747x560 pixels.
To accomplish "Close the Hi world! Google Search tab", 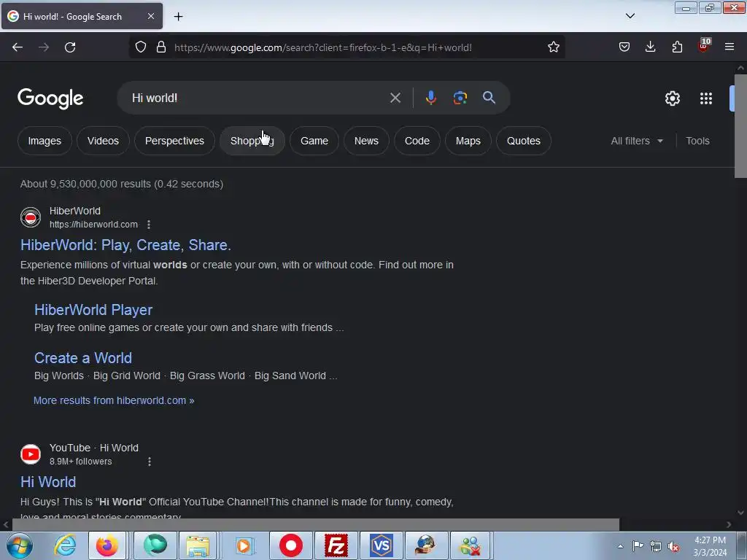I will pyautogui.click(x=150, y=16).
